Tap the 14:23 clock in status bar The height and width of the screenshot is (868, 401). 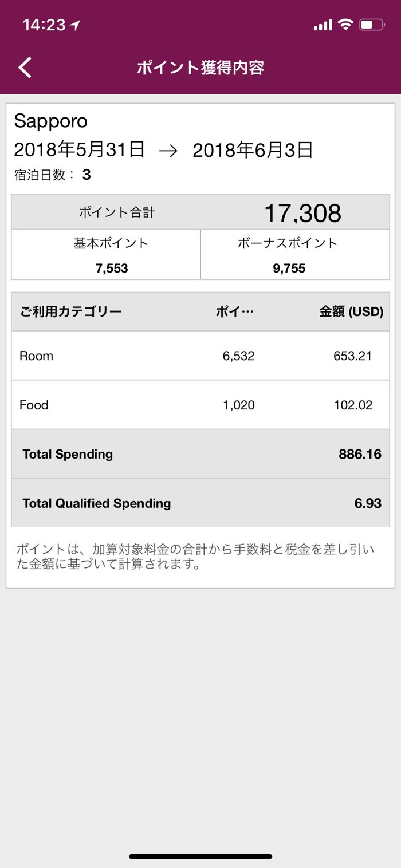[x=45, y=25]
